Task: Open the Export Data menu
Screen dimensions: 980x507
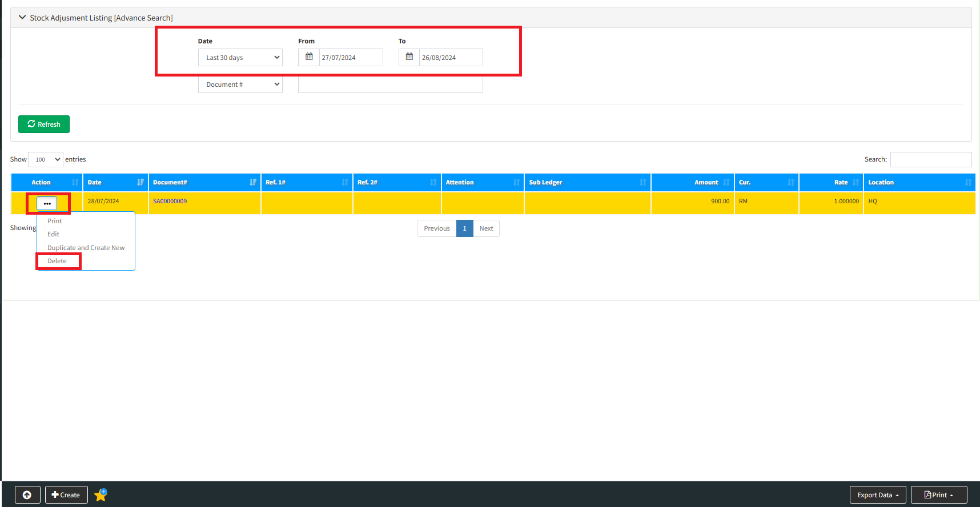Action: [x=877, y=495]
